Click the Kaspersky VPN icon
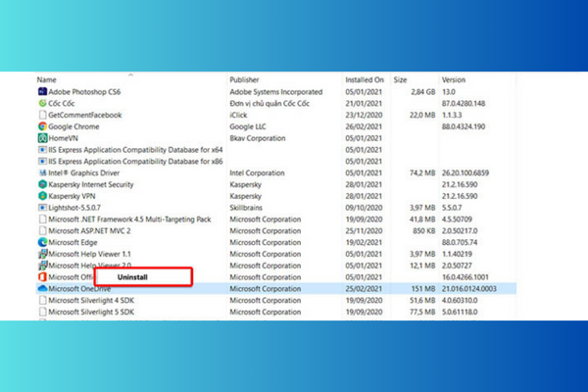Screen dimensions: 588x392 click(42, 196)
